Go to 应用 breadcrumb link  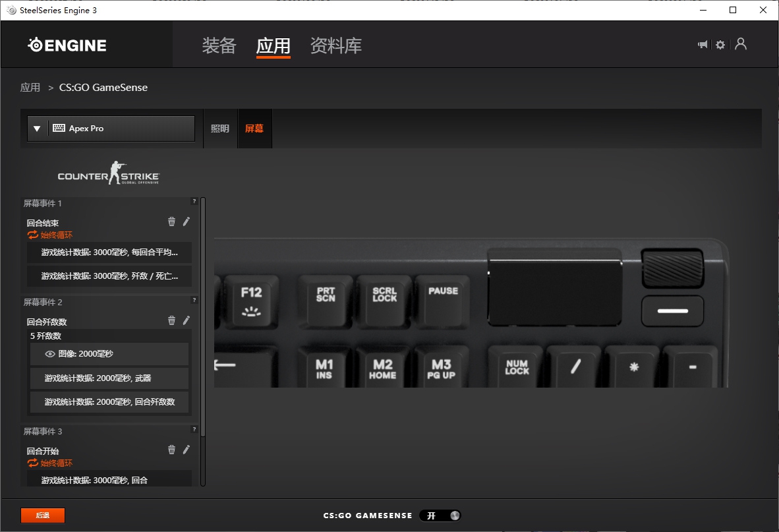[30, 88]
